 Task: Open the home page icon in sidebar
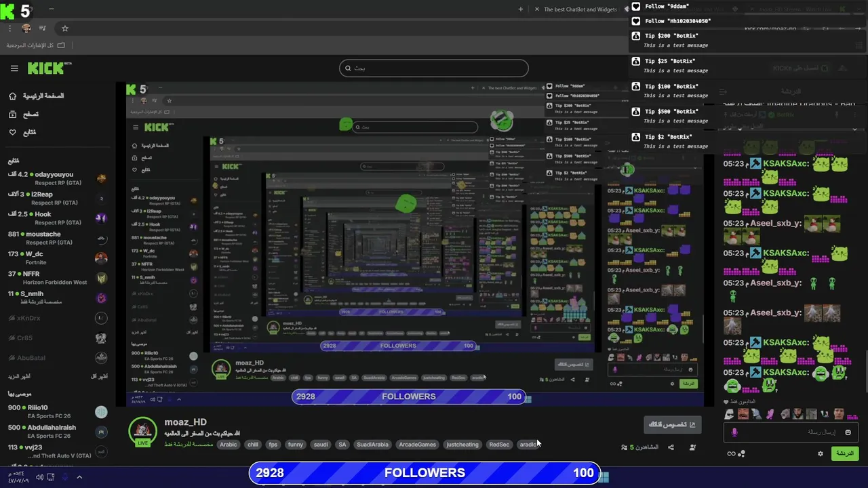pyautogui.click(x=12, y=96)
